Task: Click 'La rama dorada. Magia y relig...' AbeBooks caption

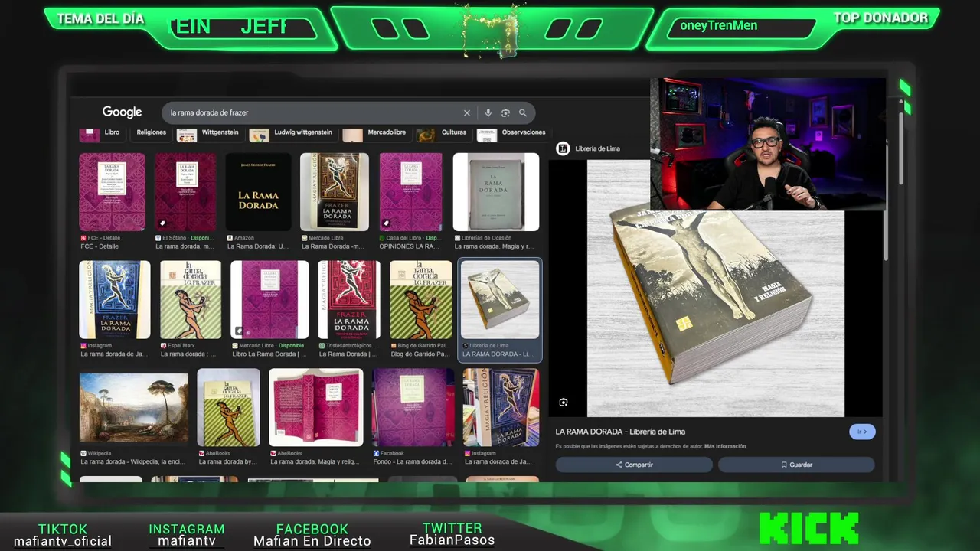Action: point(315,461)
